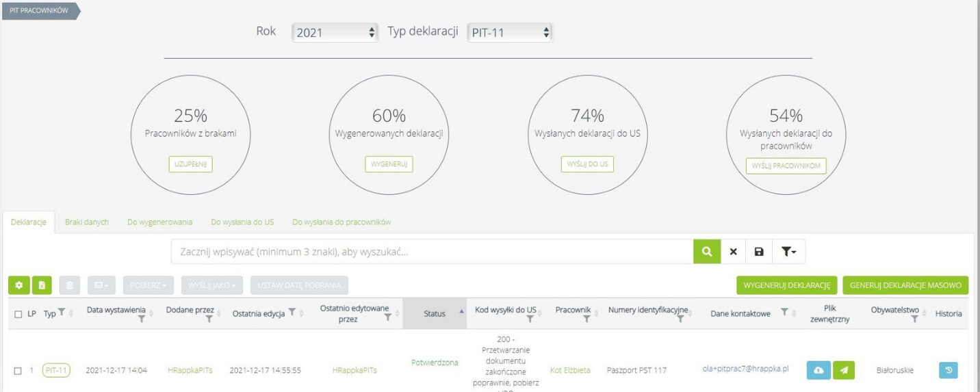Open the Rok year dropdown
The image size is (980, 392).
point(335,32)
